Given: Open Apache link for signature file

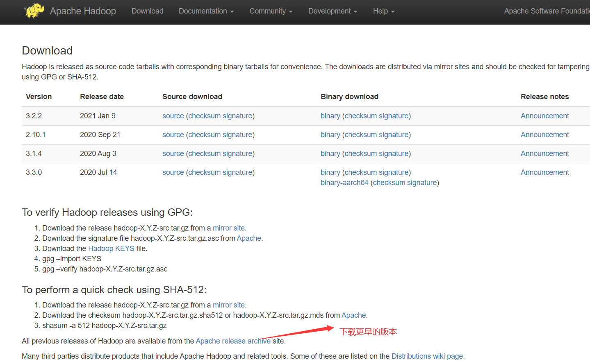Looking at the screenshot, I should coord(249,238).
